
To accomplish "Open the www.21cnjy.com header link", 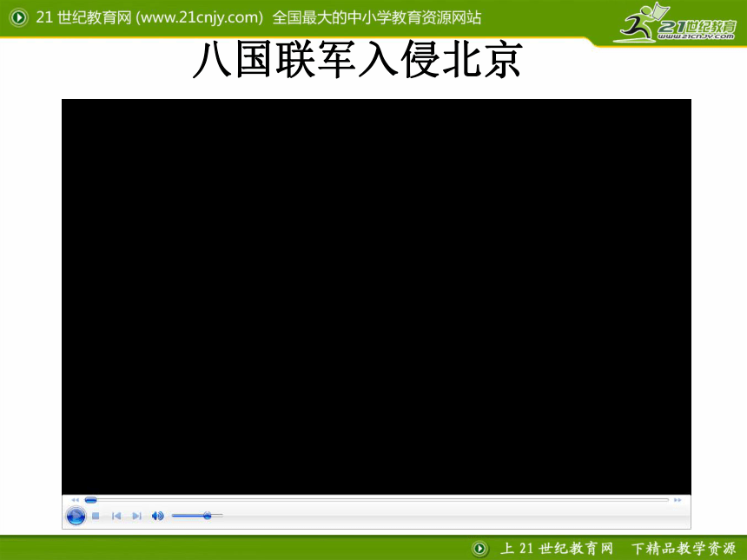I will coord(199,17).
